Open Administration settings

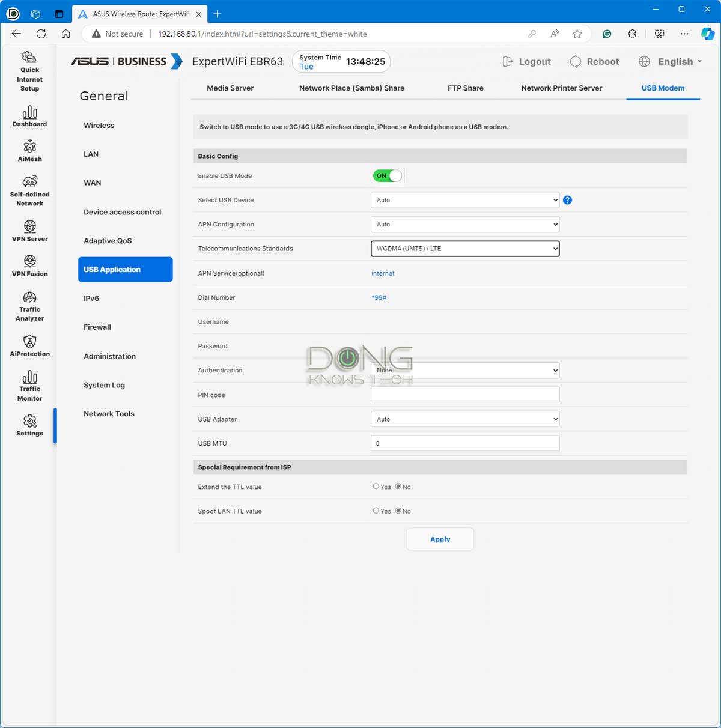pos(109,356)
